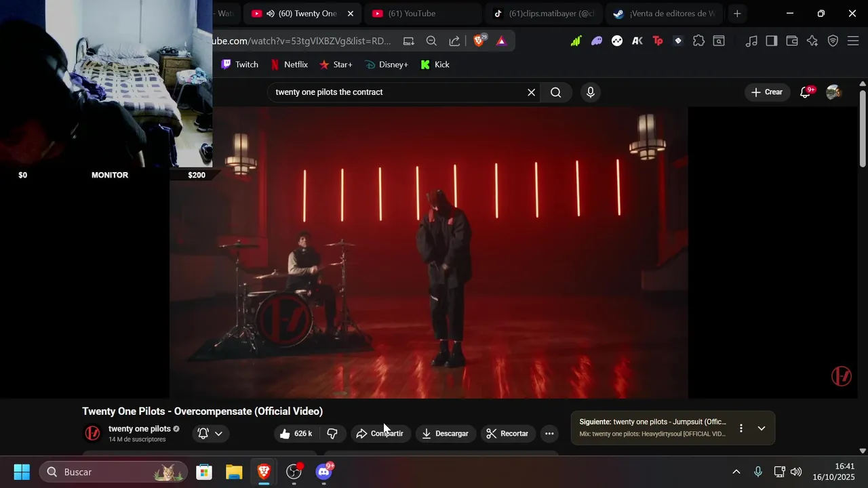Screen dimensions: 868x488
Task: Like the Overcompensate video
Action: click(296, 434)
